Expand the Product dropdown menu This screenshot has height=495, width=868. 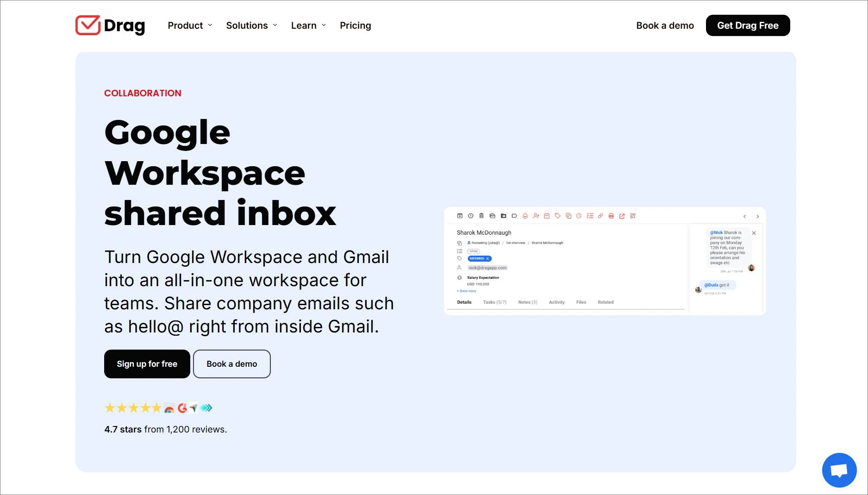click(x=190, y=25)
